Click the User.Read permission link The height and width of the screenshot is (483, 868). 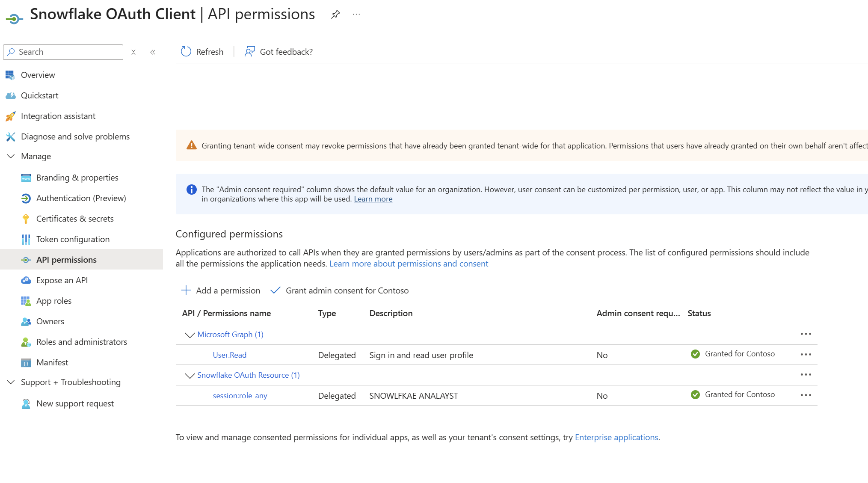(230, 355)
